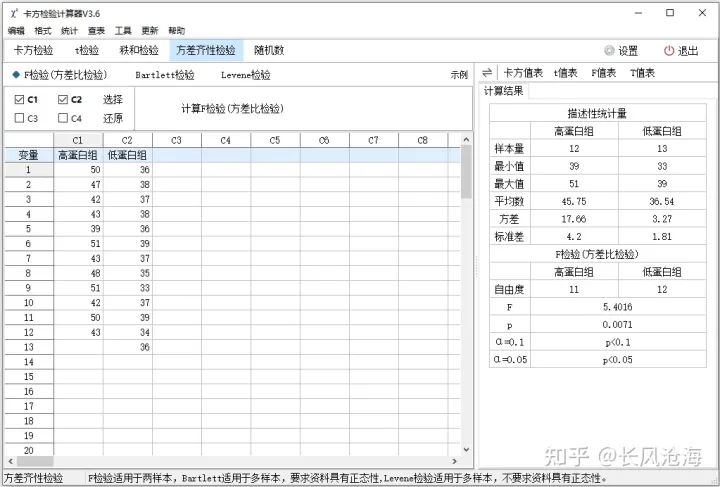Click the 退出 power icon

tap(669, 50)
